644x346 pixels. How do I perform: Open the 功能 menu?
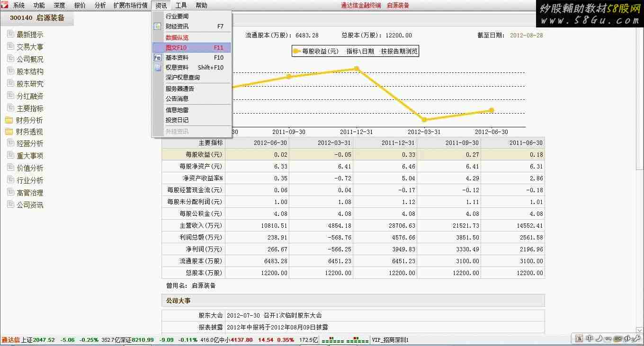pyautogui.click(x=39, y=6)
